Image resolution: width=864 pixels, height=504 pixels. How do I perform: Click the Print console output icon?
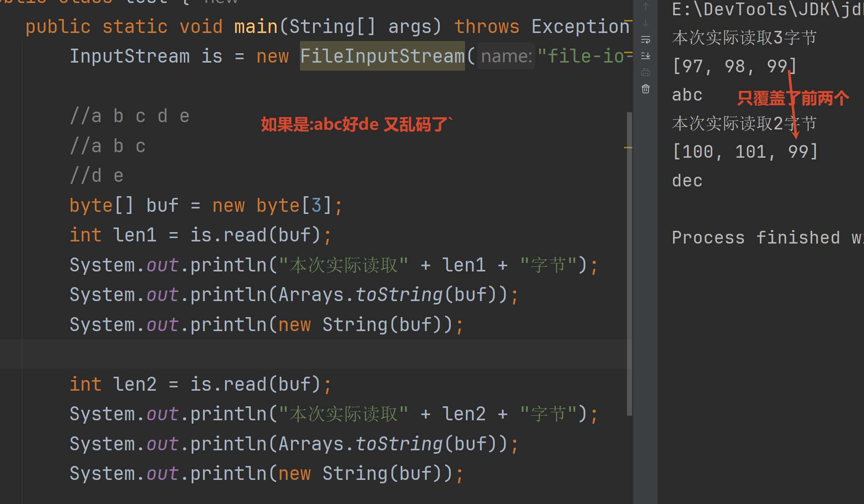pos(646,72)
